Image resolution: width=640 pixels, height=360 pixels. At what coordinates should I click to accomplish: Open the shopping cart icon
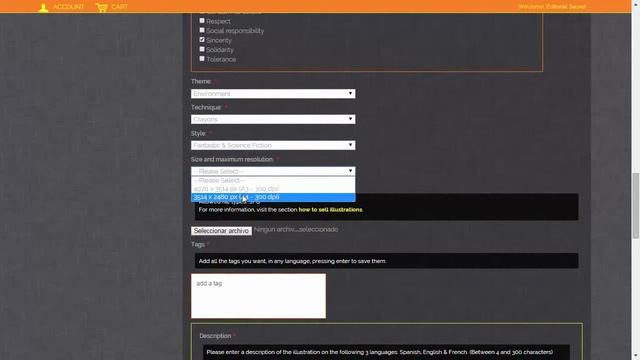coord(102,7)
